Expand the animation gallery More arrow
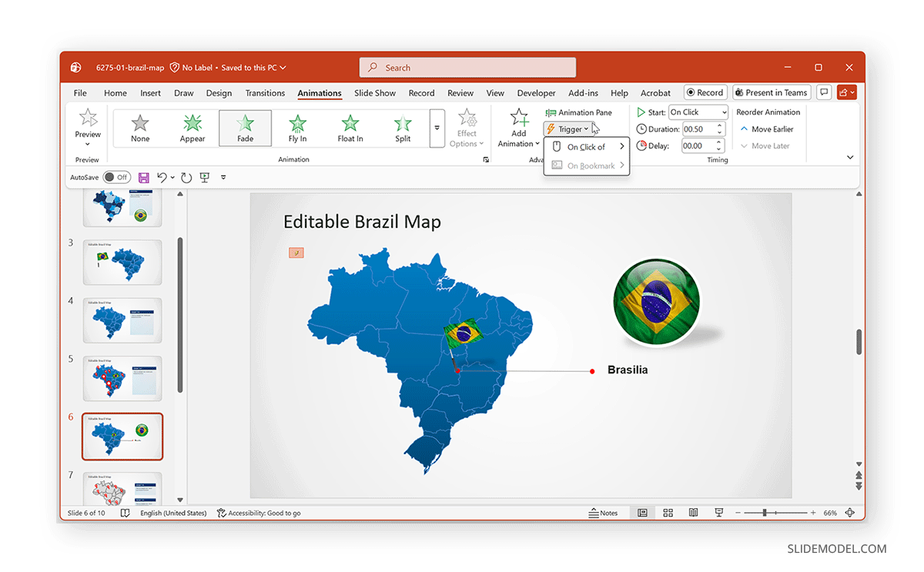Image resolution: width=924 pixels, height=572 pixels. (x=437, y=128)
